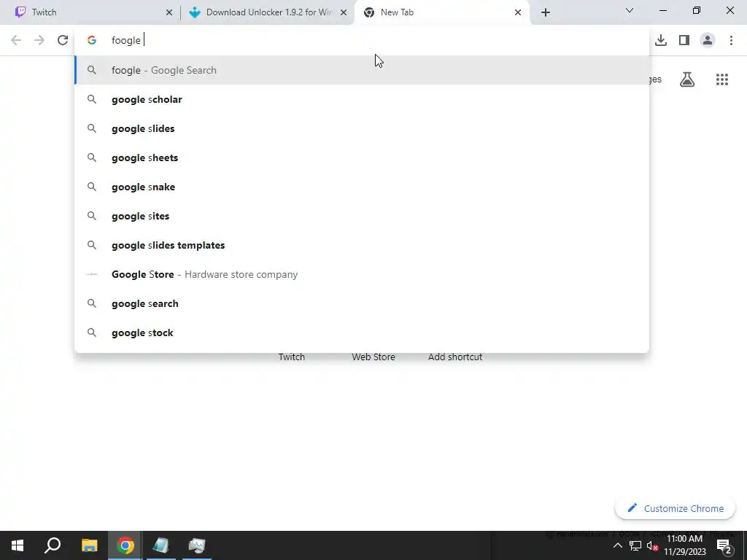This screenshot has width=747, height=560.
Task: Open the notification center icon
Action: click(x=724, y=546)
